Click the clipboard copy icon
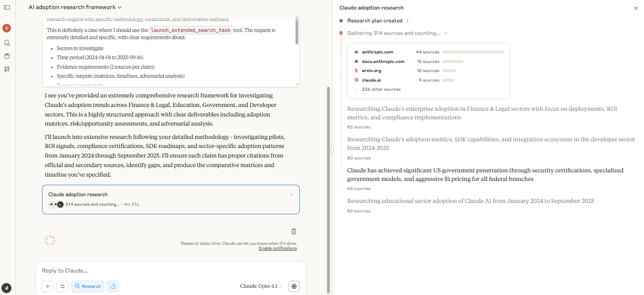The width and height of the screenshot is (644, 295). click(294, 232)
